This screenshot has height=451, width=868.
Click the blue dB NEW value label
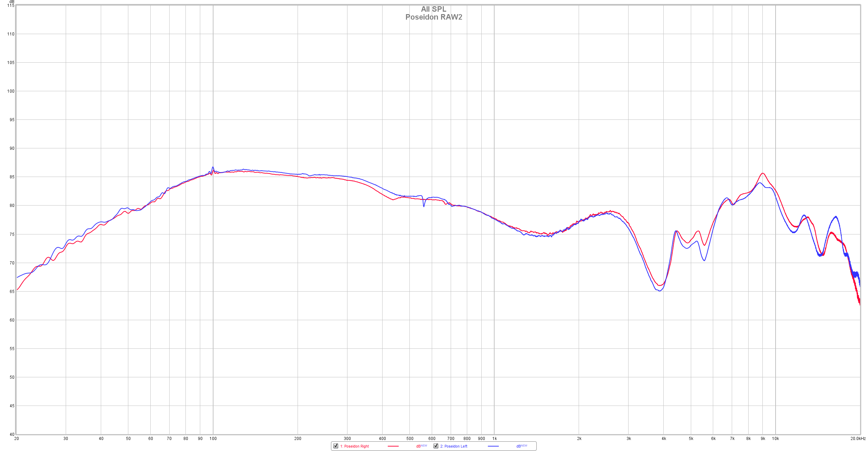click(521, 446)
